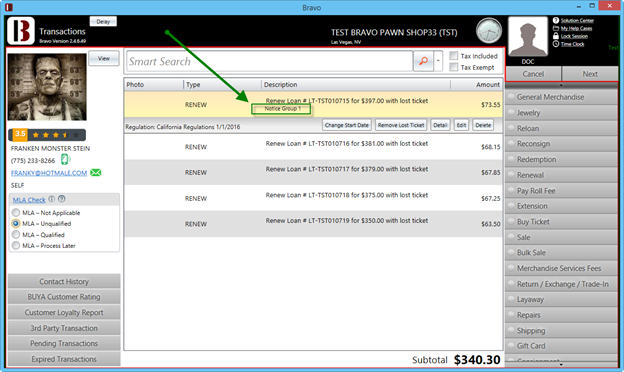Click the Bravo title bar app icon
This screenshot has height=372, width=624.
pos(8,7)
